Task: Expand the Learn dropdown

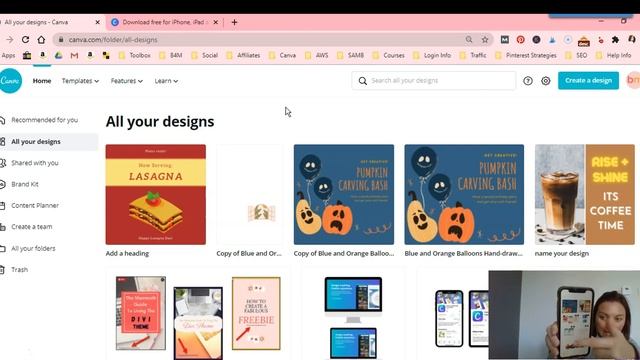Action: pos(166,81)
